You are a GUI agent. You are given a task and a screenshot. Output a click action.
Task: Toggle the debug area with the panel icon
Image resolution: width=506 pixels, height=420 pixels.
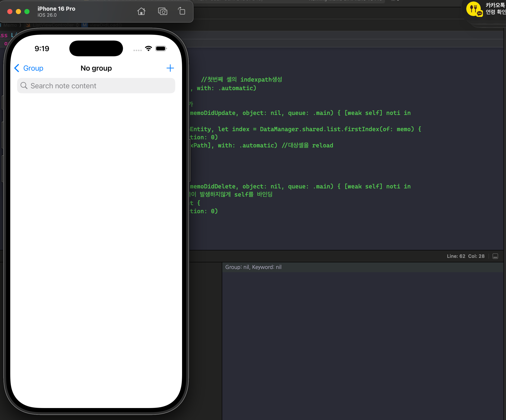point(495,256)
